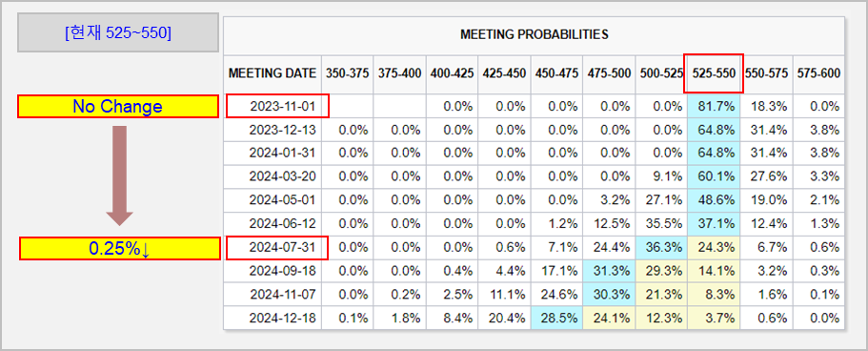Select the 3.7% yellow cell
Image resolution: width=868 pixels, height=351 pixels.
click(714, 319)
